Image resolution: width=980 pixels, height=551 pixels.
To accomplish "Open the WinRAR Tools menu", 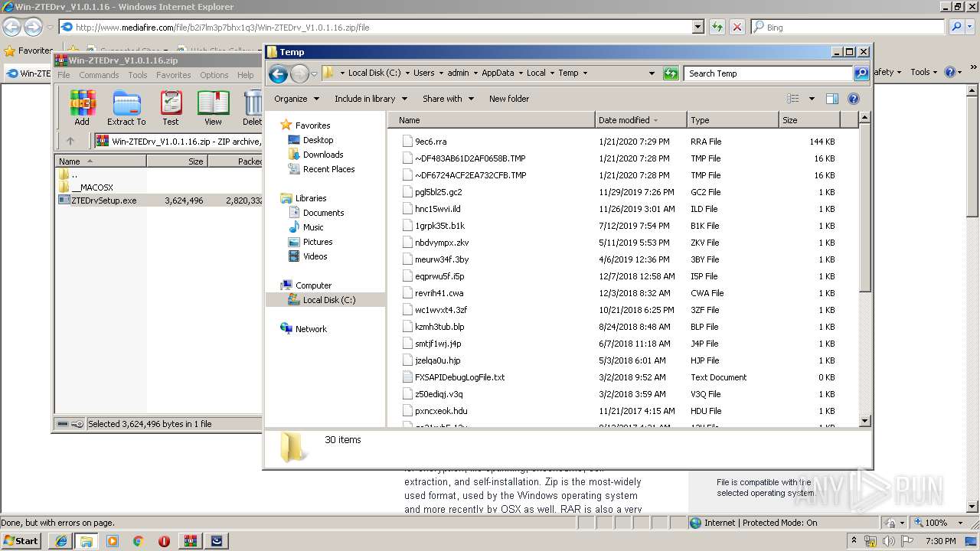I will tap(138, 75).
